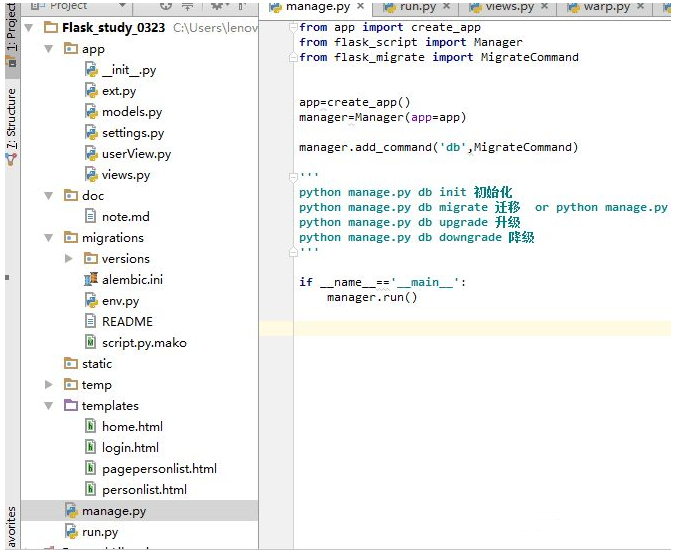This screenshot has width=680, height=550.
Task: Collapse the app folder in project tree
Action: pos(49,49)
